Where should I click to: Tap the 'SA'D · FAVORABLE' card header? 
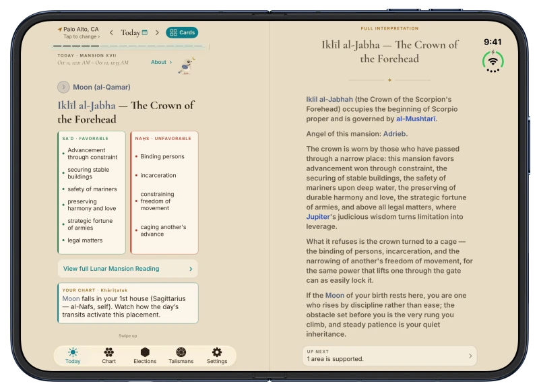pos(86,139)
